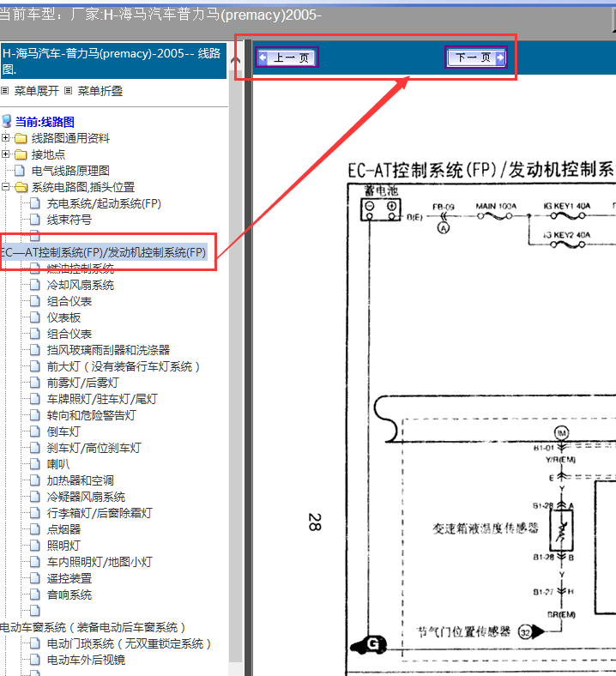Image resolution: width=616 pixels, height=676 pixels.
Task: Click the page icon beside 电动车外后视镜
Action: pyautogui.click(x=35, y=660)
